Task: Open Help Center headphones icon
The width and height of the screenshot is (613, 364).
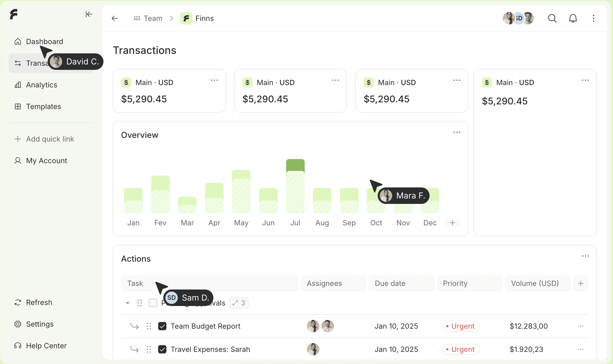Action: [x=18, y=346]
